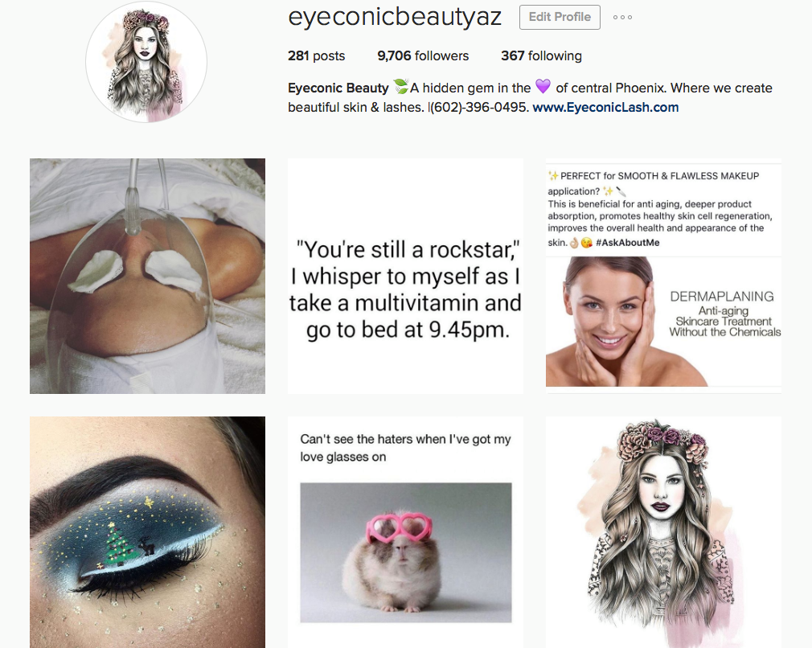This screenshot has height=648, width=812.
Task: Open the oxygen facial mask photo post
Action: tap(148, 276)
